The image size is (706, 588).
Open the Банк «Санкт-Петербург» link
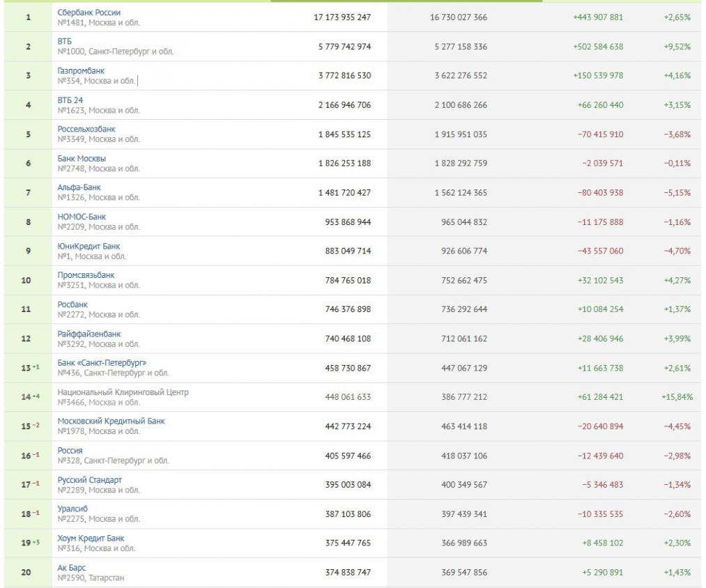click(x=102, y=363)
